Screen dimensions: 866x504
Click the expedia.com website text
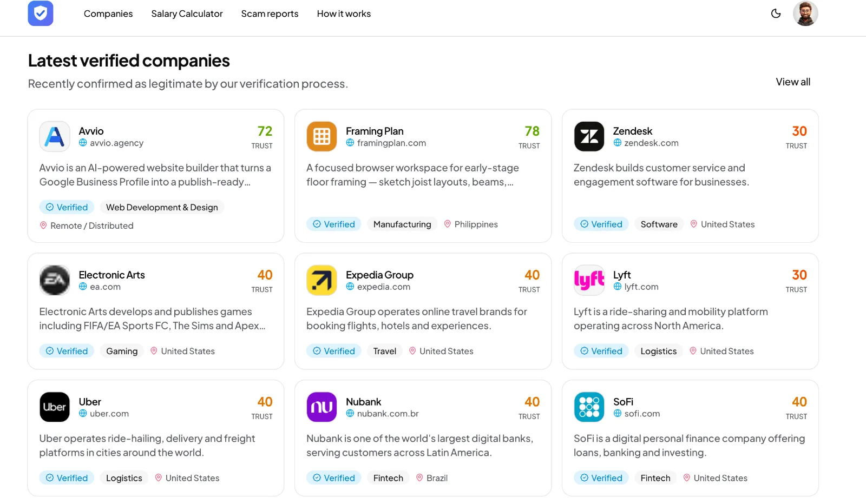pos(384,287)
